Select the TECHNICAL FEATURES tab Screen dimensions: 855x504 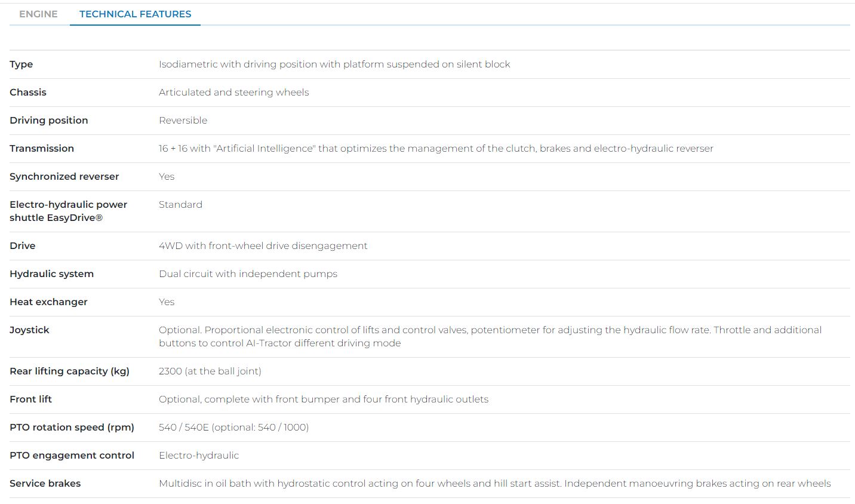[x=135, y=14]
